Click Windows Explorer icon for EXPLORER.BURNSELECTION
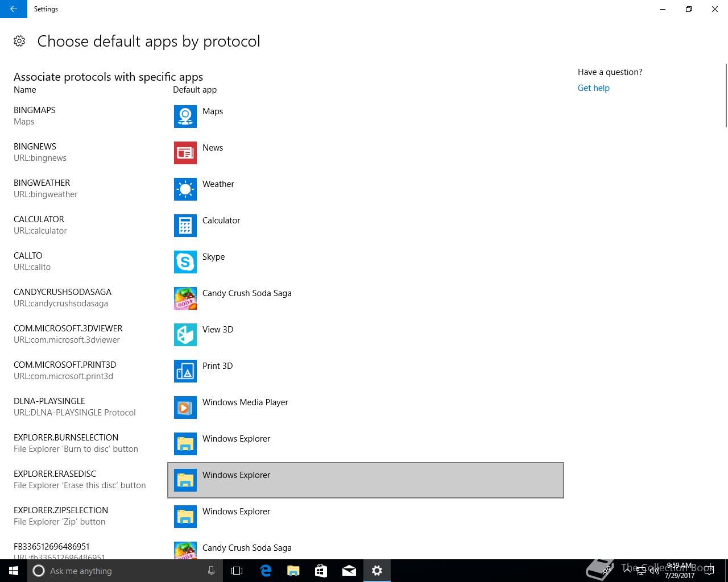Viewport: 728px width, 582px height. pos(185,444)
